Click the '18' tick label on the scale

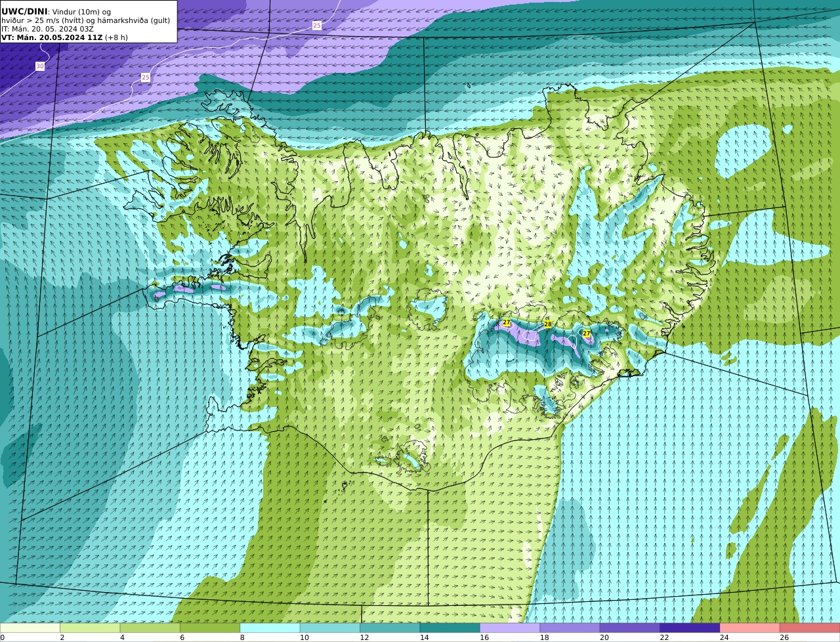(544, 637)
